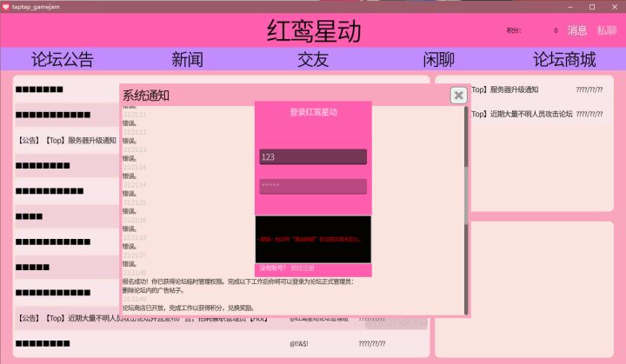Click the red error message in black box
This screenshot has height=364, width=626.
[x=309, y=240]
